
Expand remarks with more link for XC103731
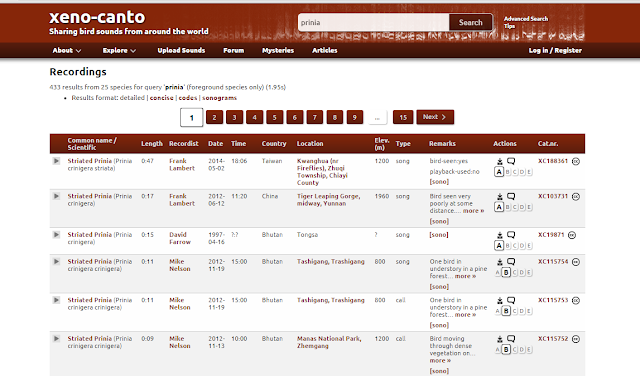pos(473,211)
